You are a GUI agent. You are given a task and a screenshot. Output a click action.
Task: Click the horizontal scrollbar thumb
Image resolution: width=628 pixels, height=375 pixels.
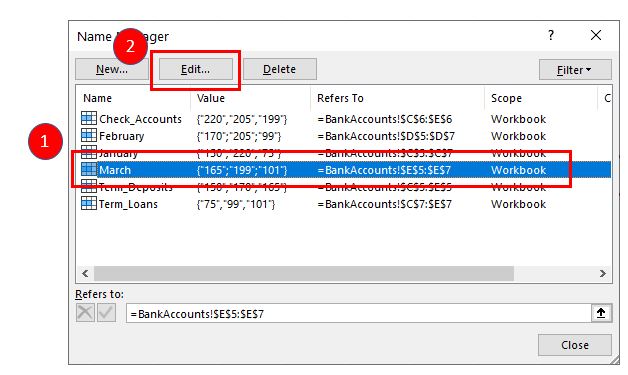click(304, 273)
